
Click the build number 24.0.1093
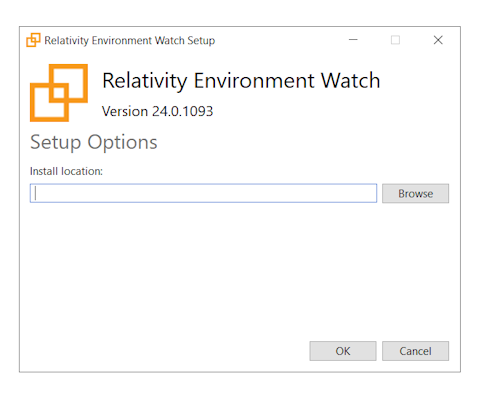(183, 111)
